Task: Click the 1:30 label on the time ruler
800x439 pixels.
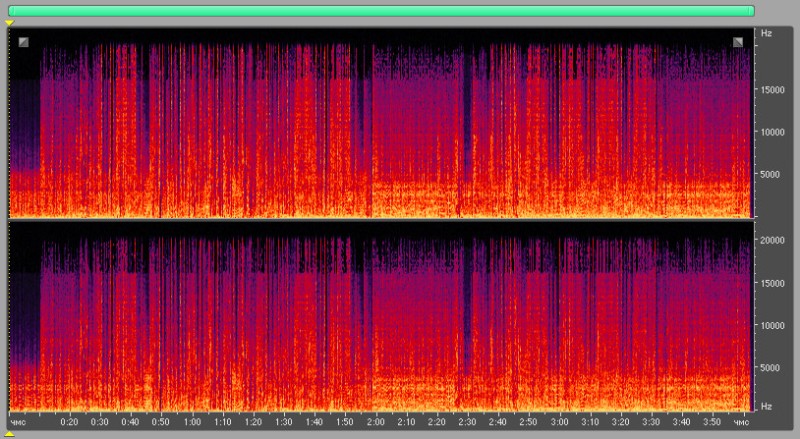Action: (283, 422)
